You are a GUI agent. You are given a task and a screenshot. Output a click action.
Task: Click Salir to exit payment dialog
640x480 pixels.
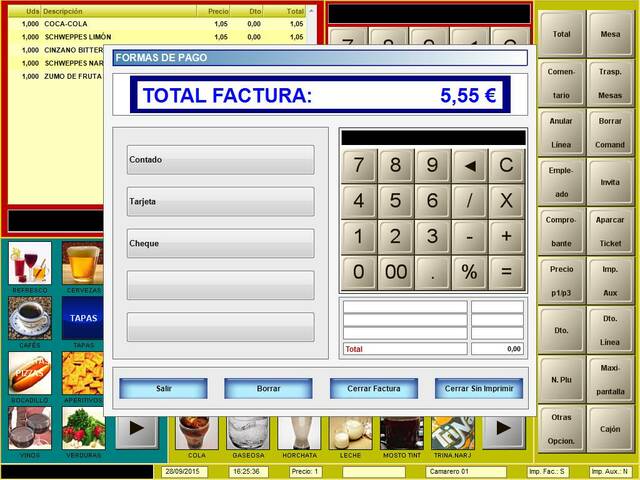164,388
